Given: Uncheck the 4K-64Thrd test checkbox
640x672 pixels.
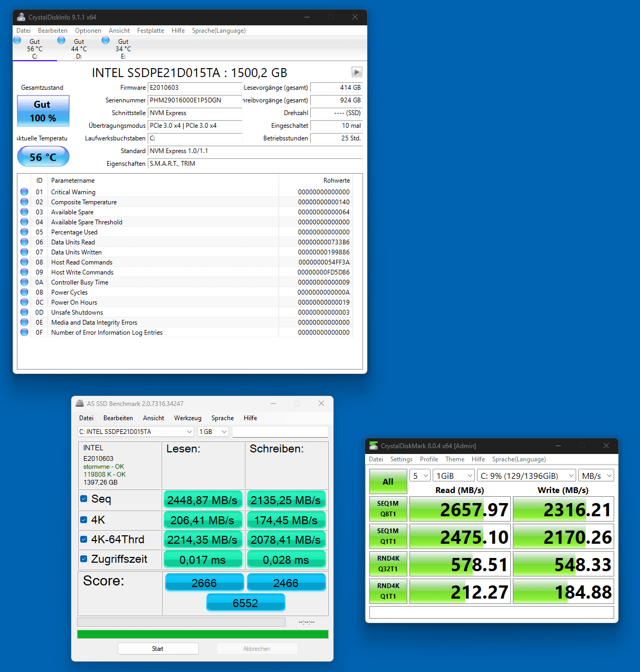Looking at the screenshot, I should coord(83,539).
